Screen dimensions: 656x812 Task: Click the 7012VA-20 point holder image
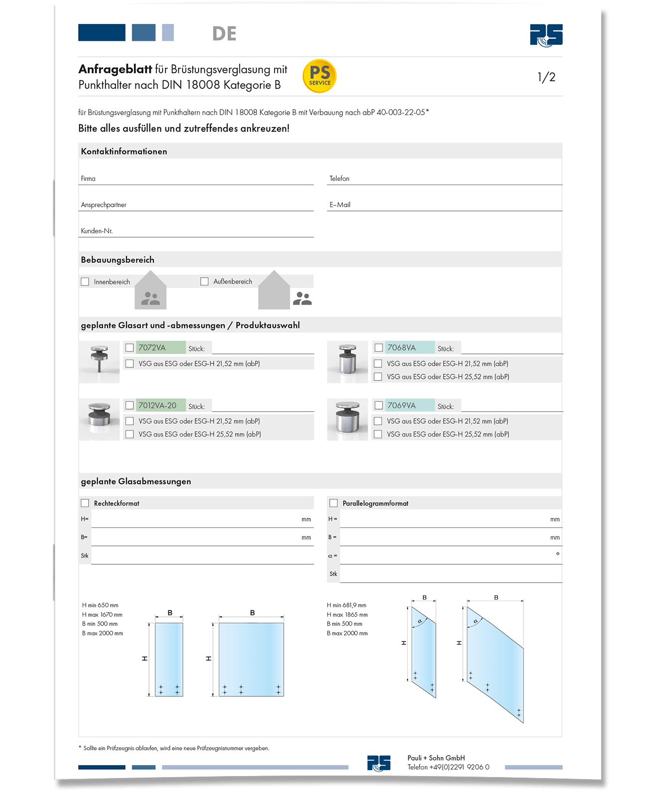(99, 419)
